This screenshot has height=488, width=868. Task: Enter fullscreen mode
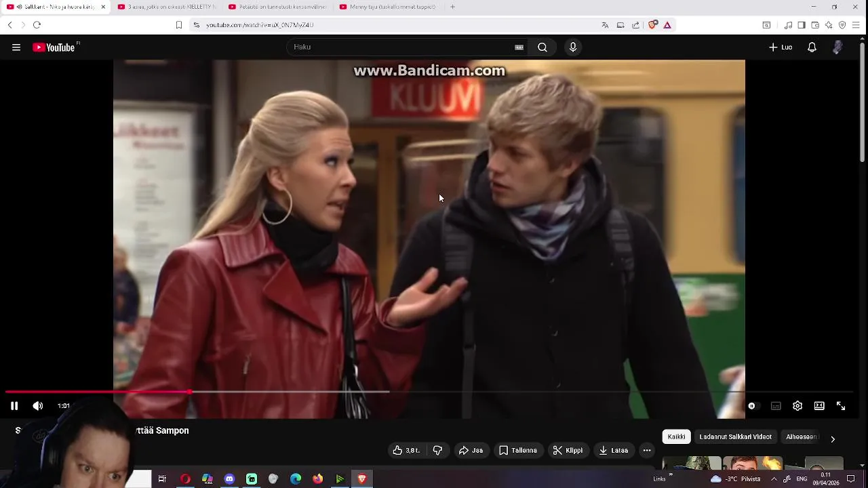click(x=841, y=406)
